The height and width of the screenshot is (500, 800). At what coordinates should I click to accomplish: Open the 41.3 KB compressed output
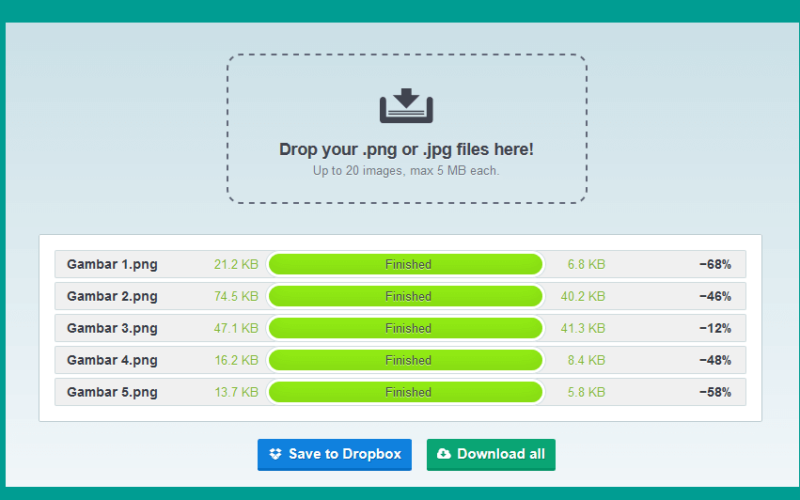[x=583, y=328]
